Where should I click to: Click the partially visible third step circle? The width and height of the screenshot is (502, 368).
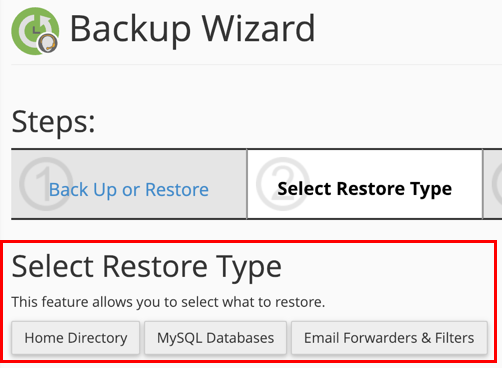[x=497, y=184]
